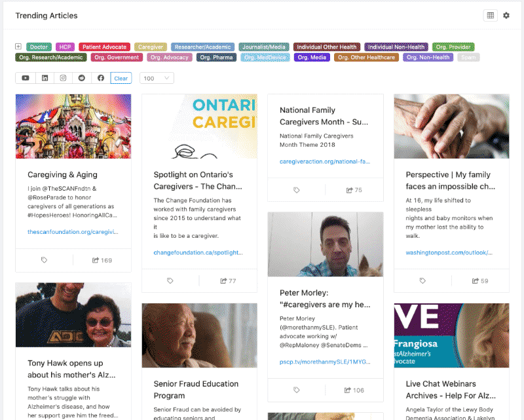Toggle the Org. Pharma filter tag
This screenshot has height=420, width=524.
[216, 57]
